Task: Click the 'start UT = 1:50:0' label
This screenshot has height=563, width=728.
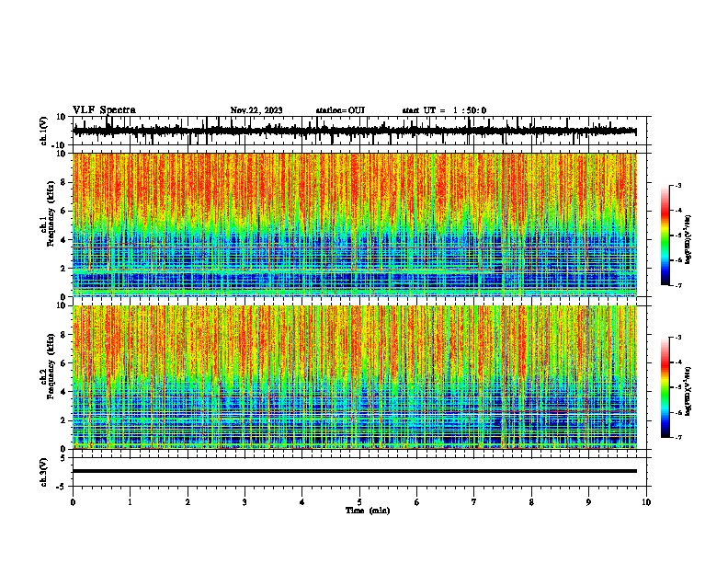Action: 444,110
